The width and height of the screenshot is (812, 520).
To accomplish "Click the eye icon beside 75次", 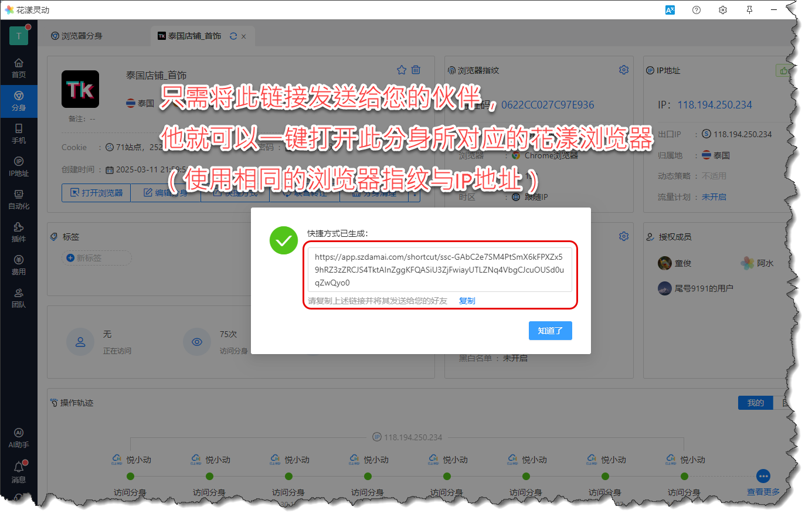I will click(x=197, y=342).
